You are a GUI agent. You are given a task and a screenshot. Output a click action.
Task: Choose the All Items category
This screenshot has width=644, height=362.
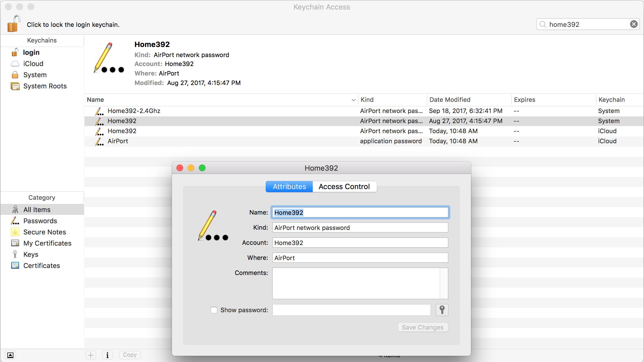click(x=42, y=210)
